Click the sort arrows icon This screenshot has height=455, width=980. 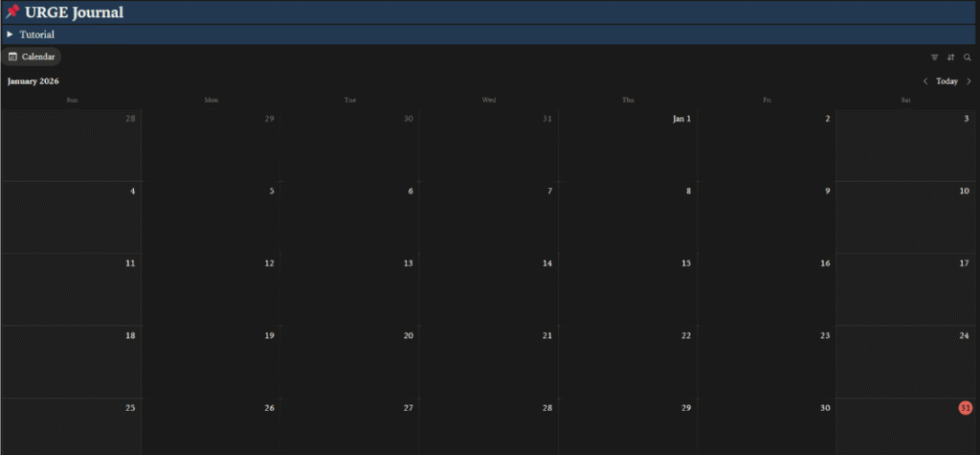pyautogui.click(x=951, y=57)
